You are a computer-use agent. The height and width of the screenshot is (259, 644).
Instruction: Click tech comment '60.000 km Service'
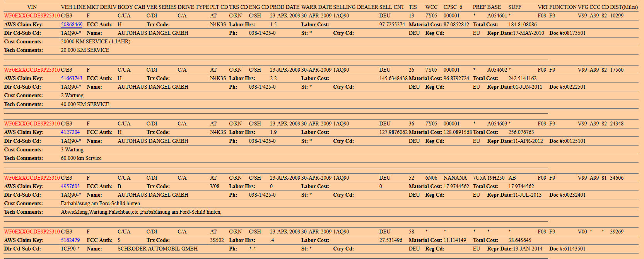point(81,158)
